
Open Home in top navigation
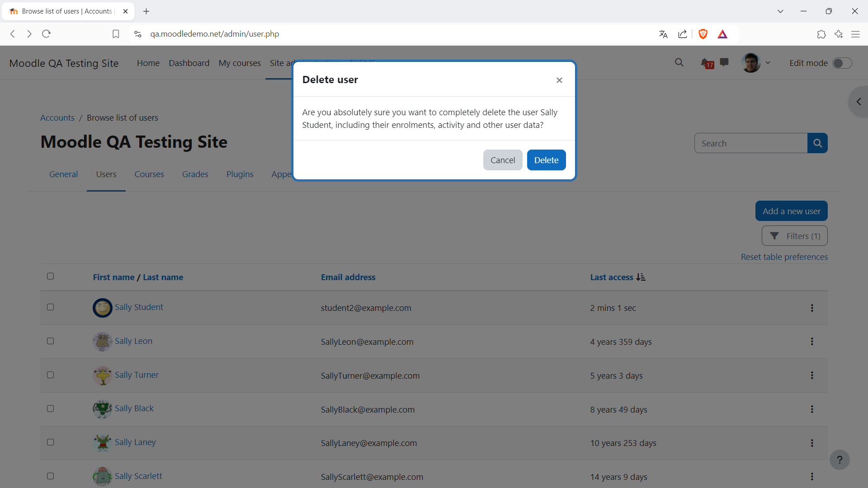click(148, 63)
